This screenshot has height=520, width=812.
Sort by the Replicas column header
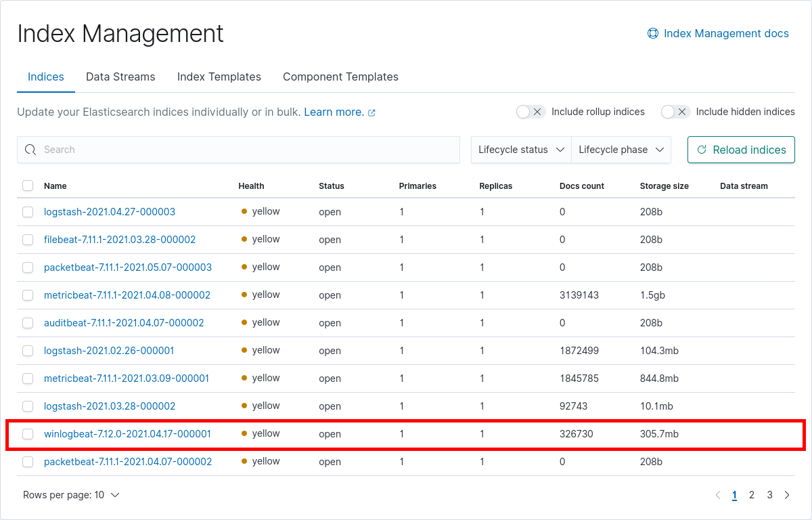pyautogui.click(x=496, y=186)
